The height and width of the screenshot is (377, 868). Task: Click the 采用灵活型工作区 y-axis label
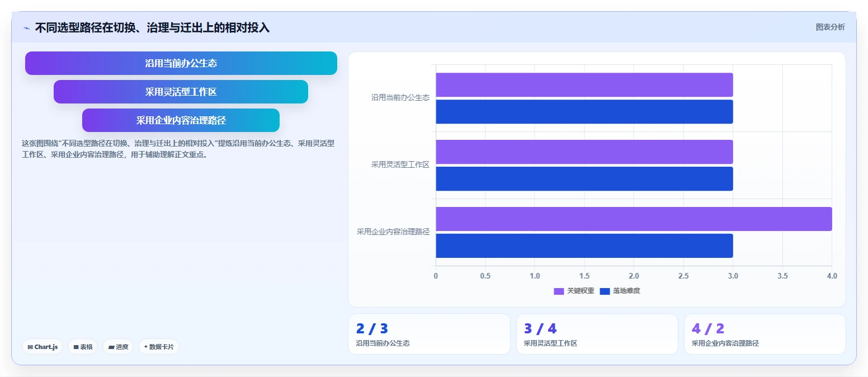[400, 164]
